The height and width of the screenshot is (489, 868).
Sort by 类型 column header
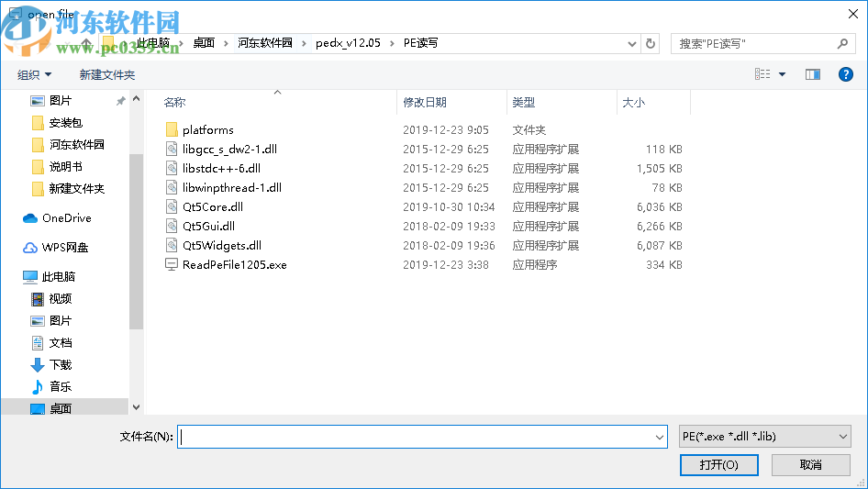click(524, 103)
